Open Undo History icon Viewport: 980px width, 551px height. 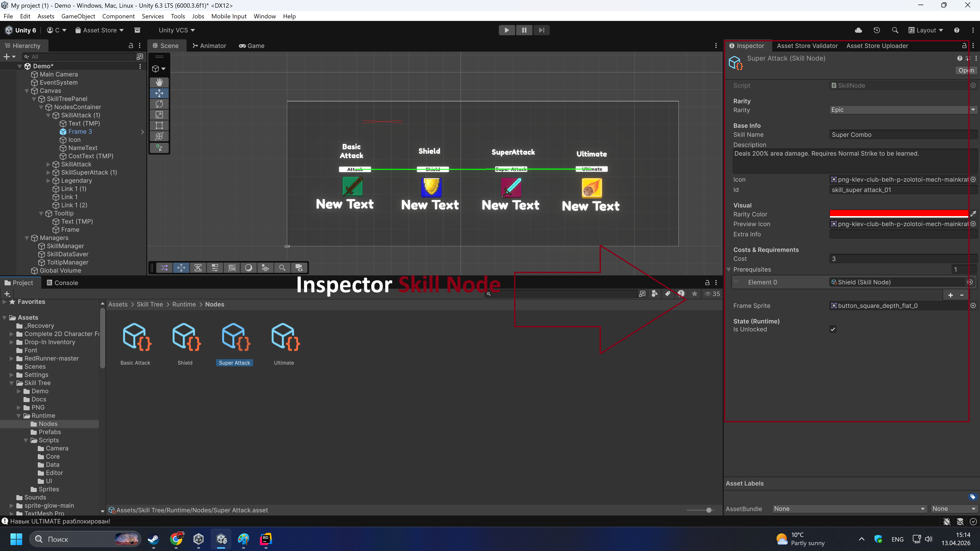tap(877, 30)
